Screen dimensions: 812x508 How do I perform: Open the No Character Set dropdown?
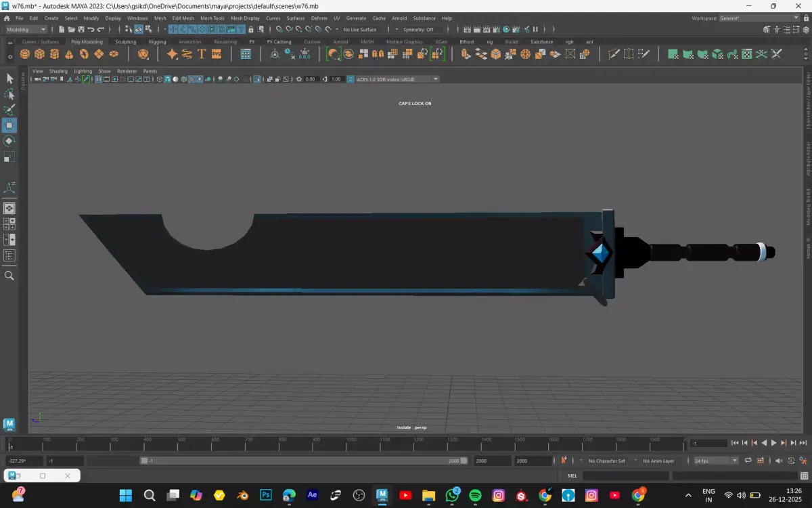(x=606, y=461)
